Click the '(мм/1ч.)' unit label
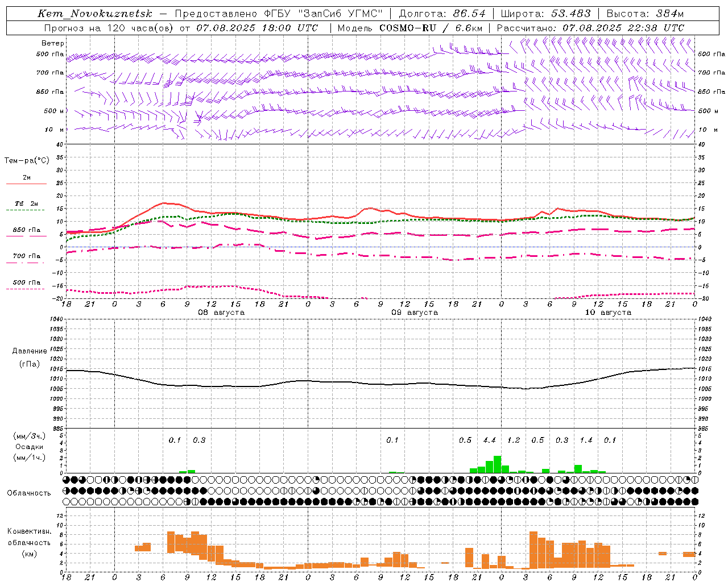The image size is (728, 582). [x=30, y=458]
